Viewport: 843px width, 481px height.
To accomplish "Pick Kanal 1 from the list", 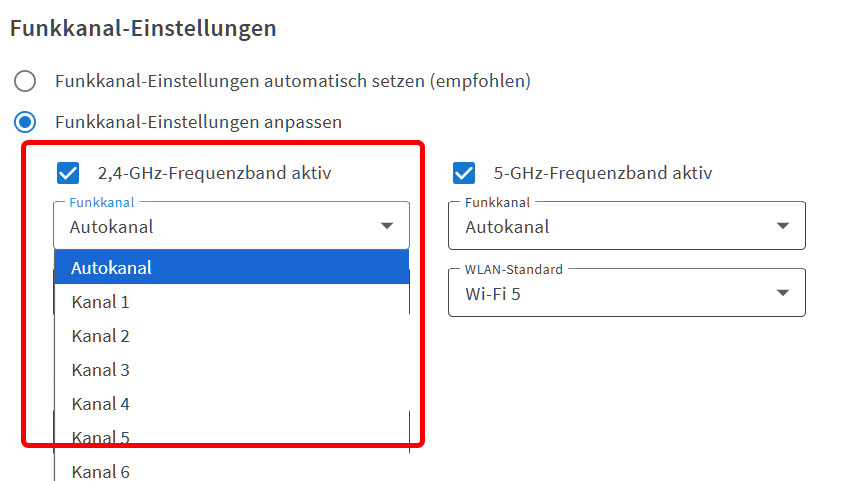I will pyautogui.click(x=232, y=301).
